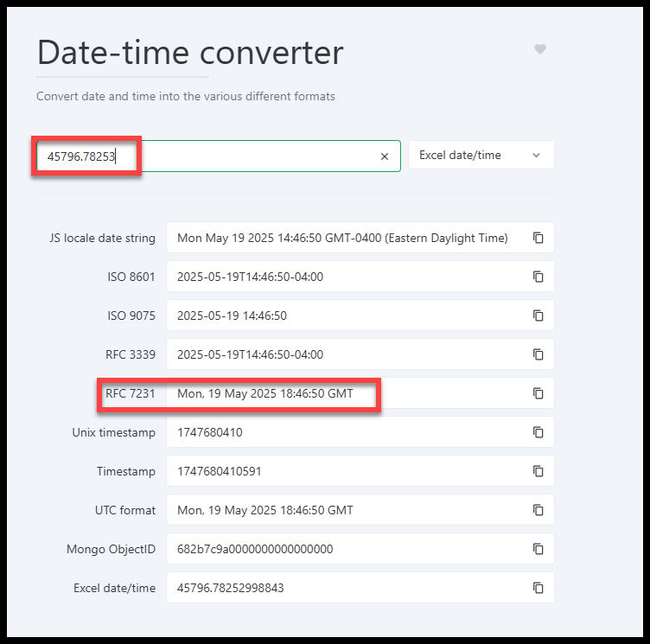Click the RFC 7231 output field
The image size is (650, 644).
(360, 393)
